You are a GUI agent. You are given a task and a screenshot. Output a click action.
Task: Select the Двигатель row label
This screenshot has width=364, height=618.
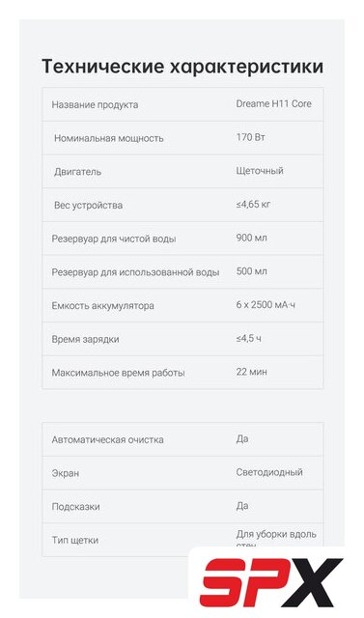(x=77, y=172)
